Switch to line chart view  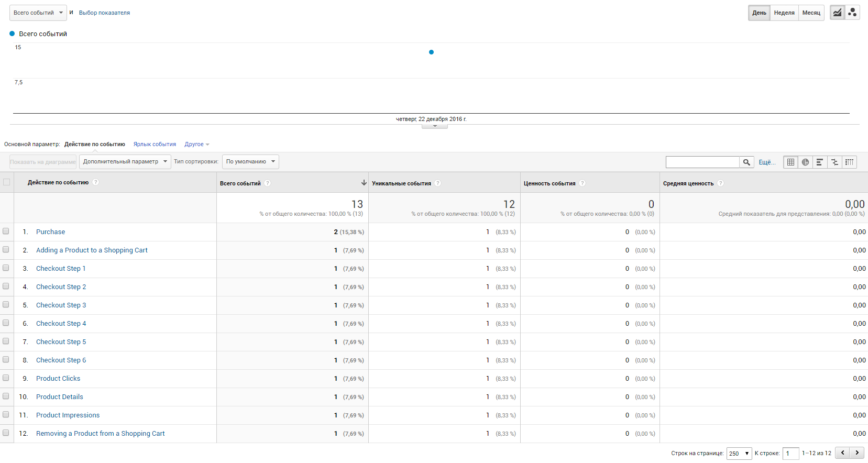[x=837, y=13]
